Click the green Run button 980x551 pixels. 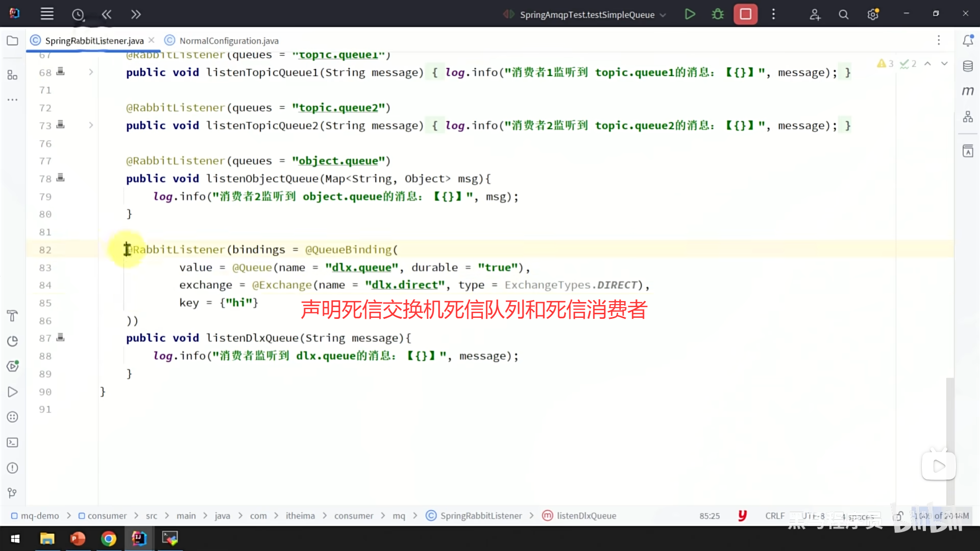coord(690,14)
